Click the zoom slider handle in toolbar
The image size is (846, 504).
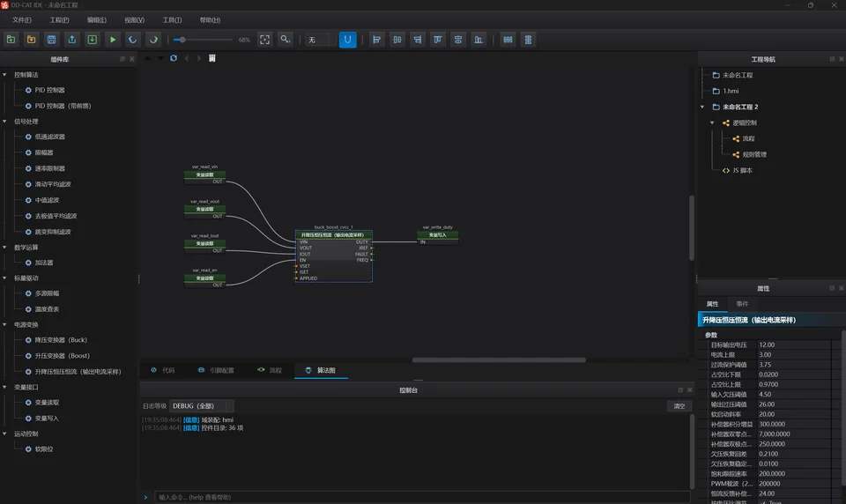tap(182, 40)
